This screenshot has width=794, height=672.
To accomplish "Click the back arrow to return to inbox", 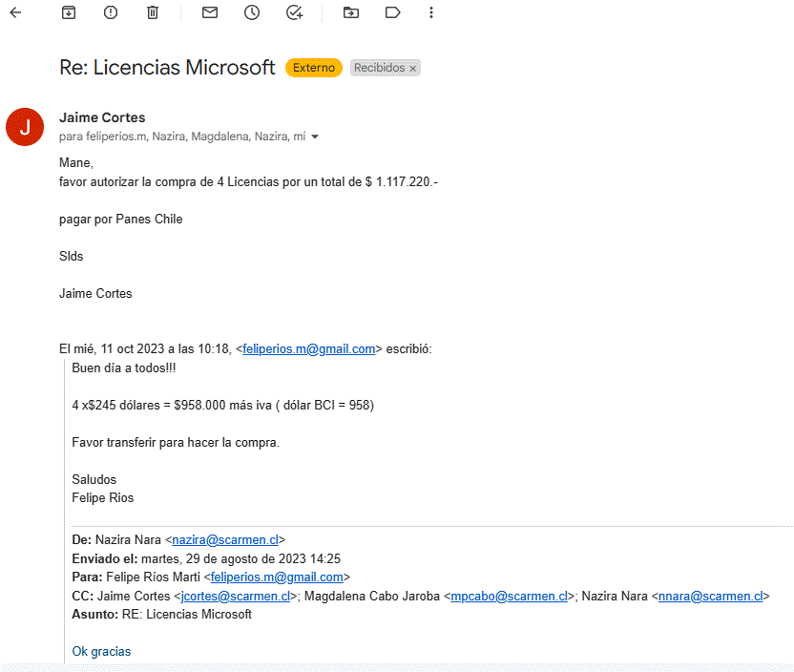I will point(15,12).
